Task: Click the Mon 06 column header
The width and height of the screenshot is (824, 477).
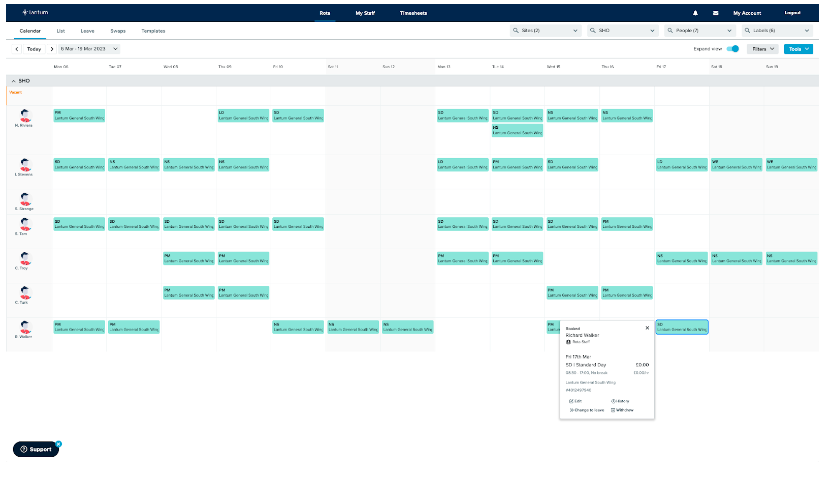Action: tap(61, 67)
